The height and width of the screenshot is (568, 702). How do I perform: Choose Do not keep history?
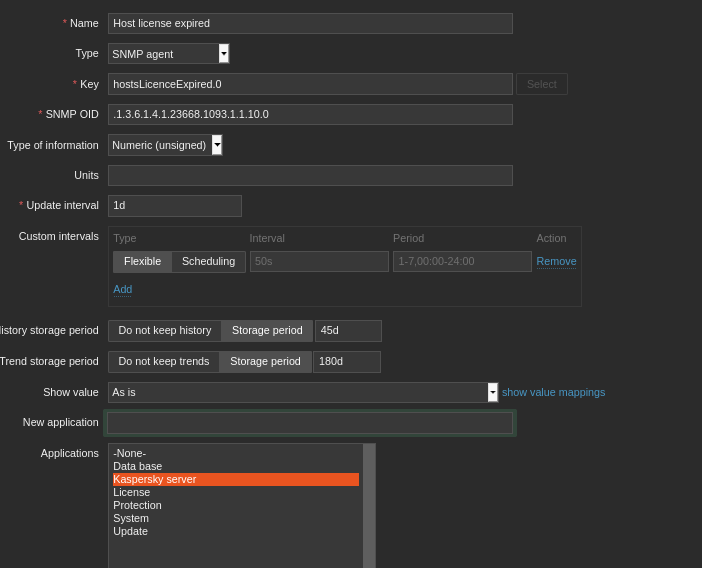coord(165,331)
